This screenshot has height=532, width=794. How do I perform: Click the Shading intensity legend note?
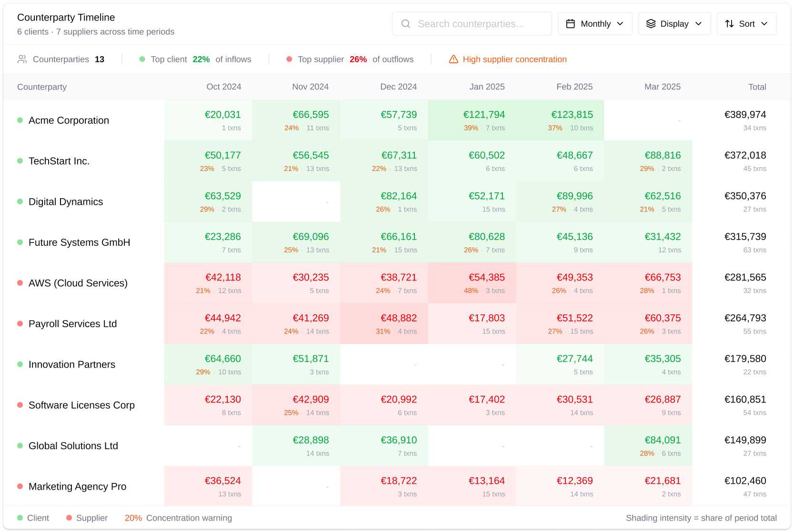(x=701, y=518)
